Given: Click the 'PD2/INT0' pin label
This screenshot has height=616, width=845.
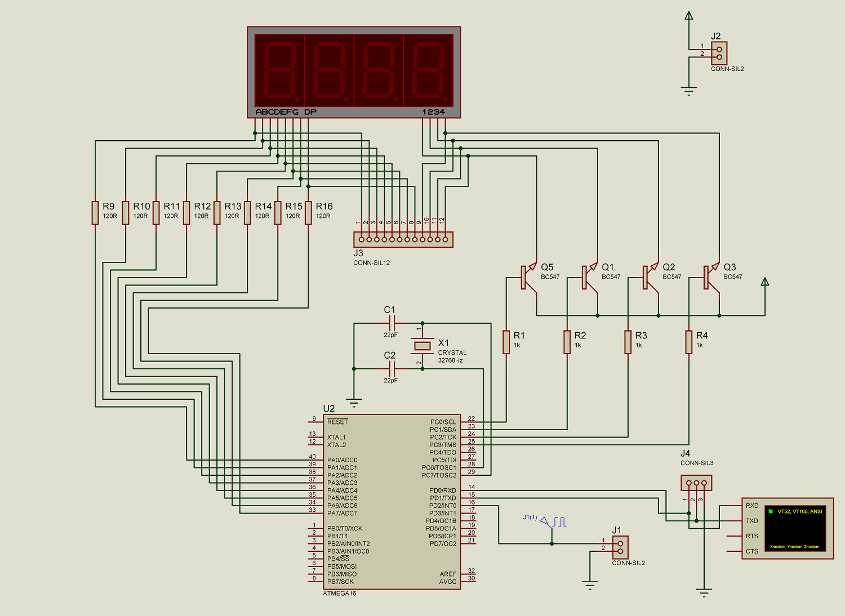Looking at the screenshot, I should coord(443,506).
